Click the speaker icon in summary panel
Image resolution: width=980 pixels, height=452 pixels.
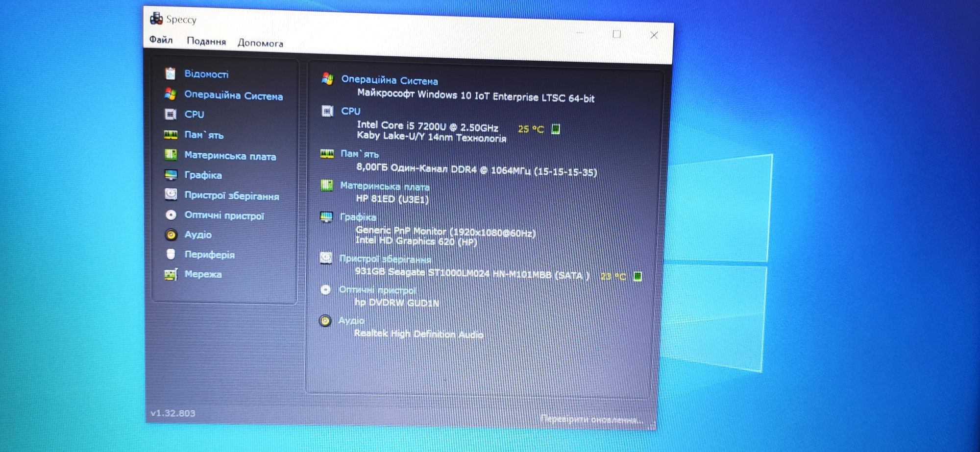click(325, 321)
